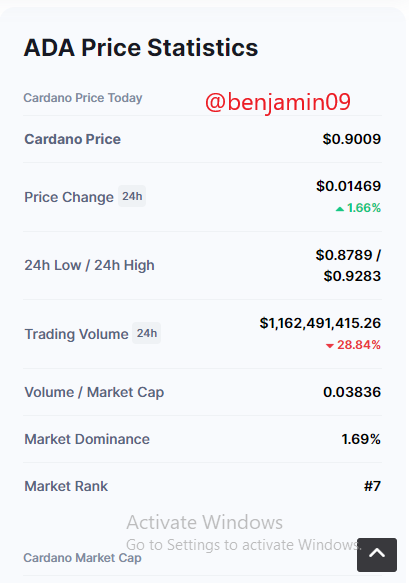Screen dimensions: 409x583
Task: Click the trading volume figure $1,162,491,415.26
Action: point(320,323)
